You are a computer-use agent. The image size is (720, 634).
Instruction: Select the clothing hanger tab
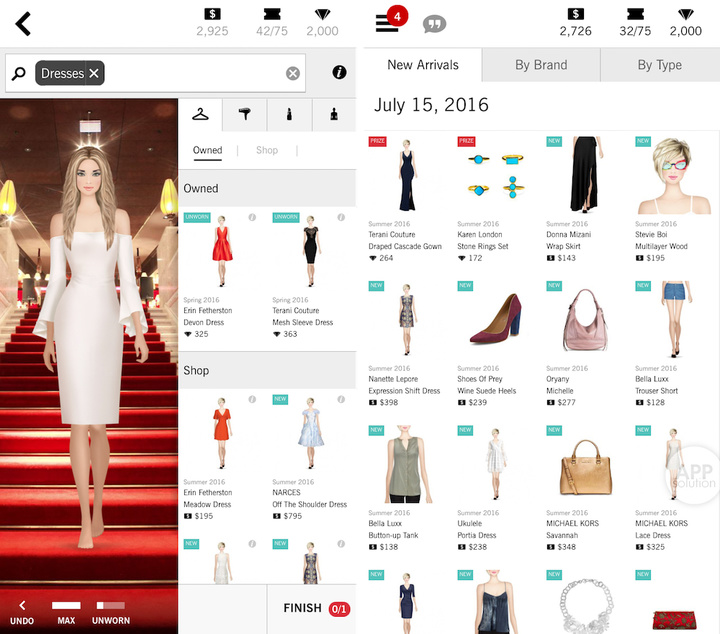click(200, 114)
